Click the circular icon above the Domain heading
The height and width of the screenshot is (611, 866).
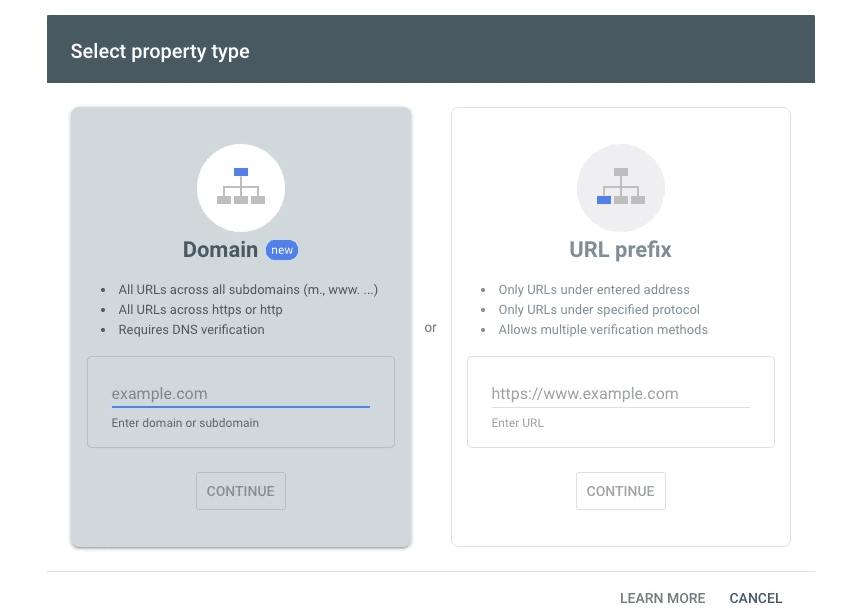coord(240,188)
